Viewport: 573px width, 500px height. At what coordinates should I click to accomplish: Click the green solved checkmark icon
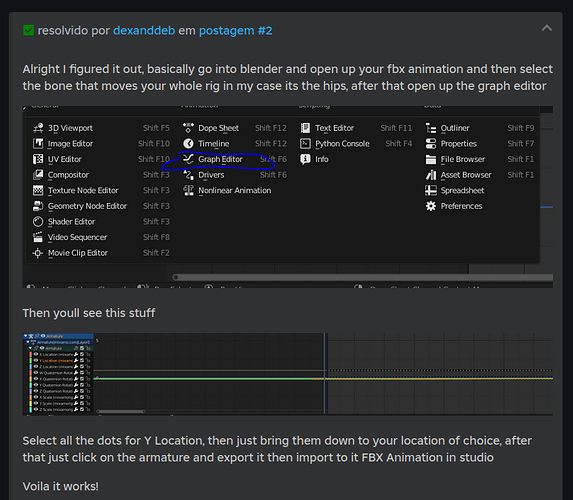click(28, 30)
